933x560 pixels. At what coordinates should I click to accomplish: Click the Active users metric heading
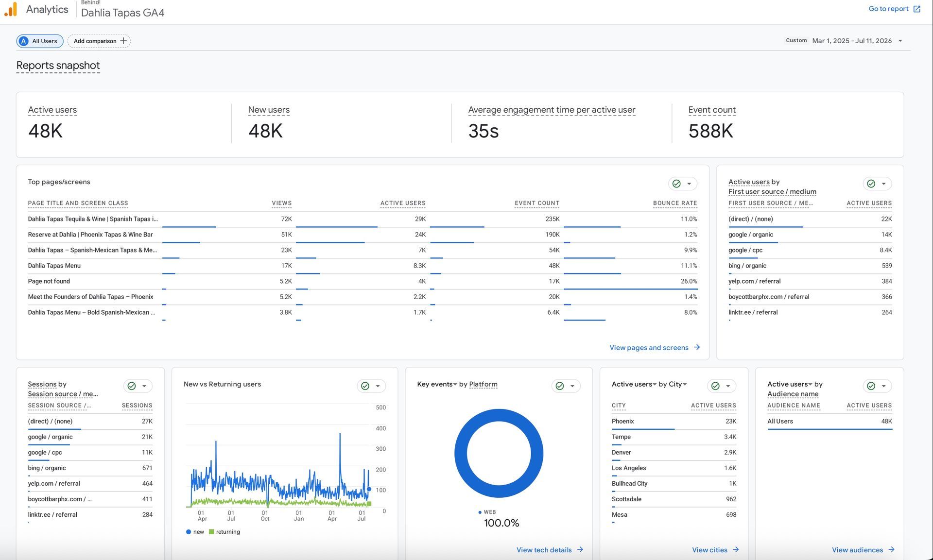(x=52, y=110)
